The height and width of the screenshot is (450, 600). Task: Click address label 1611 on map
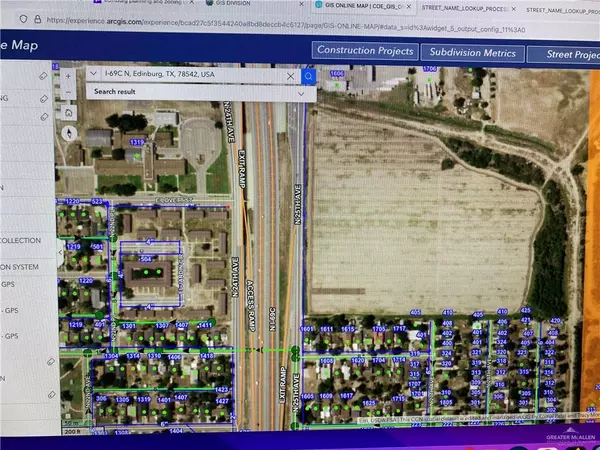pos(326,329)
